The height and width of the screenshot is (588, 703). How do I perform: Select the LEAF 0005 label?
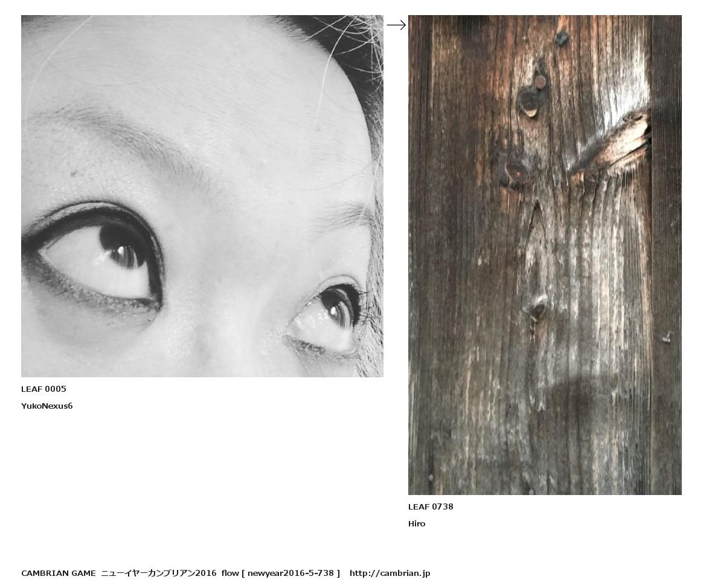click(x=43, y=389)
